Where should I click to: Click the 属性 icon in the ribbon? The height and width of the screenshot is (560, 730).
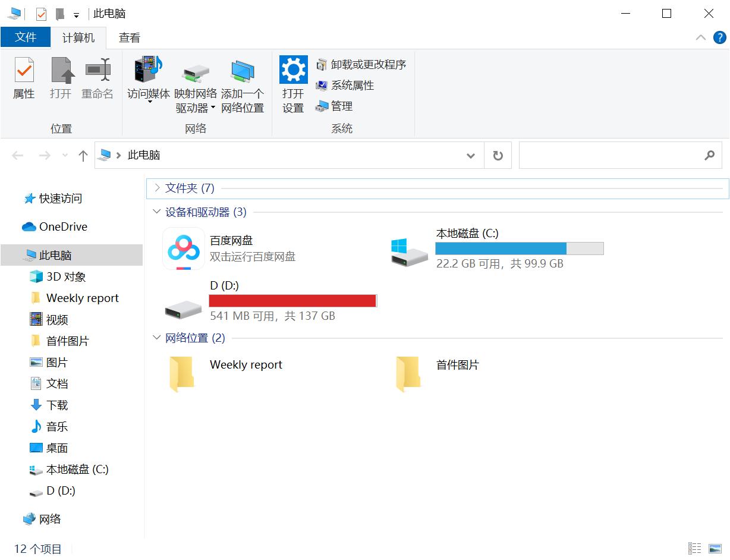pos(23,78)
